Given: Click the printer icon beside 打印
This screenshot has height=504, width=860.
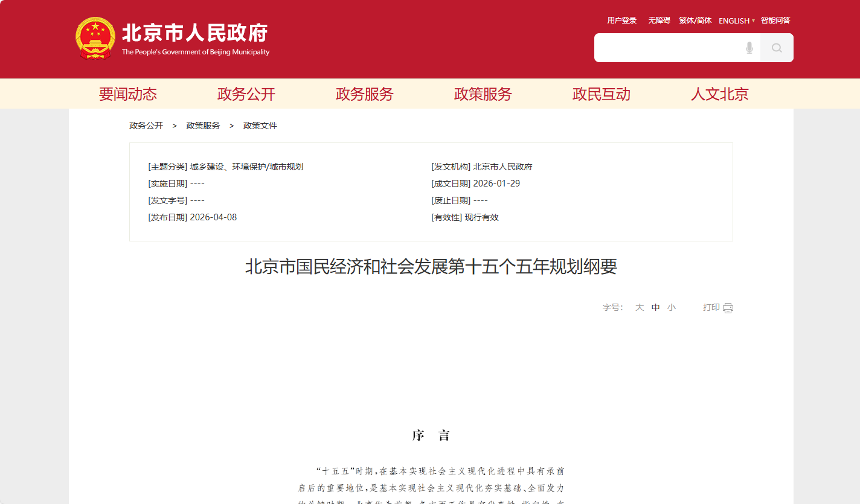Looking at the screenshot, I should click(x=728, y=308).
